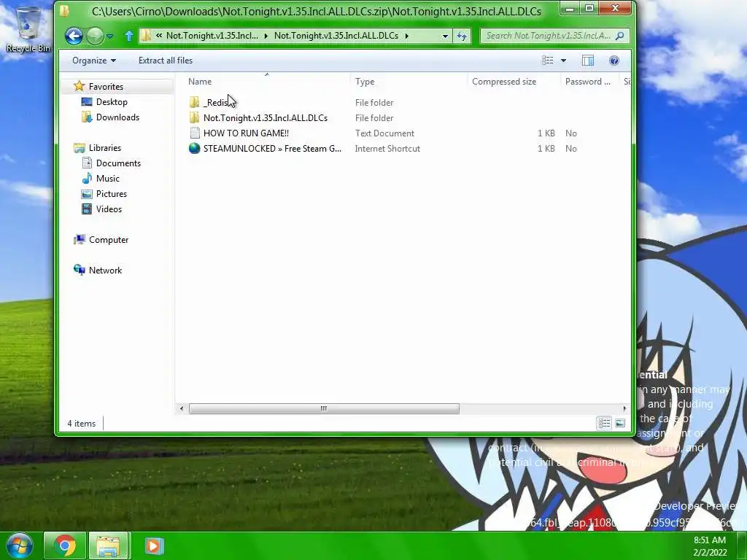Launch Windows Media Player from taskbar
This screenshot has width=747, height=560.
pos(153,545)
